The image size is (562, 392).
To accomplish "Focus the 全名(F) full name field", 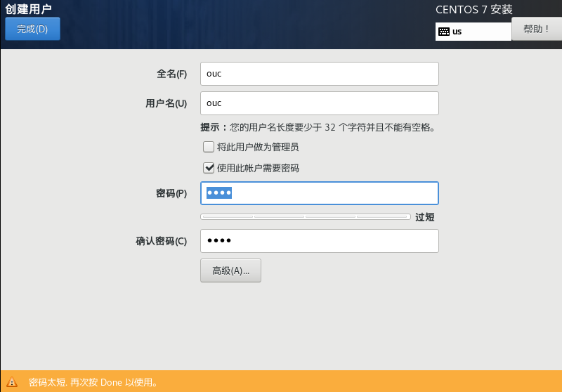I will click(320, 74).
